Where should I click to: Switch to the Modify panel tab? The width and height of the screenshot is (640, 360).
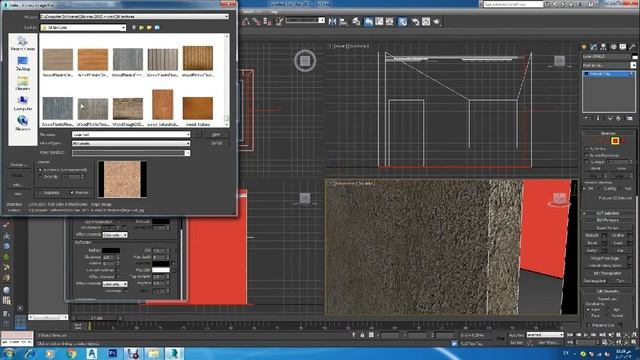point(593,47)
